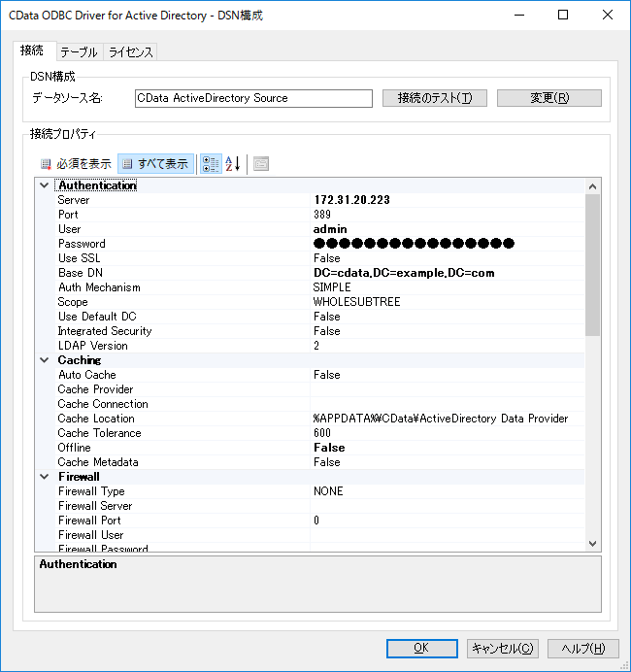Image resolution: width=631 pixels, height=672 pixels.
Task: Select the Cache Connection property row
Action: [319, 404]
